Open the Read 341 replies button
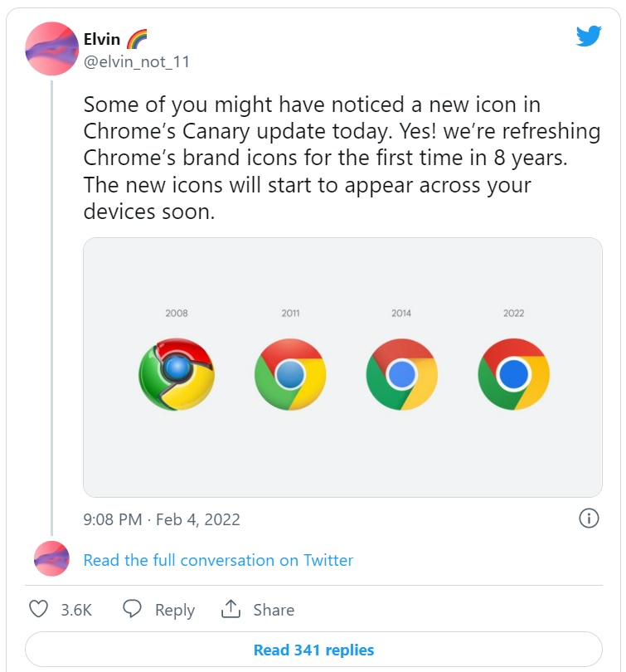Viewport: 626px width, 672px height. [x=313, y=650]
